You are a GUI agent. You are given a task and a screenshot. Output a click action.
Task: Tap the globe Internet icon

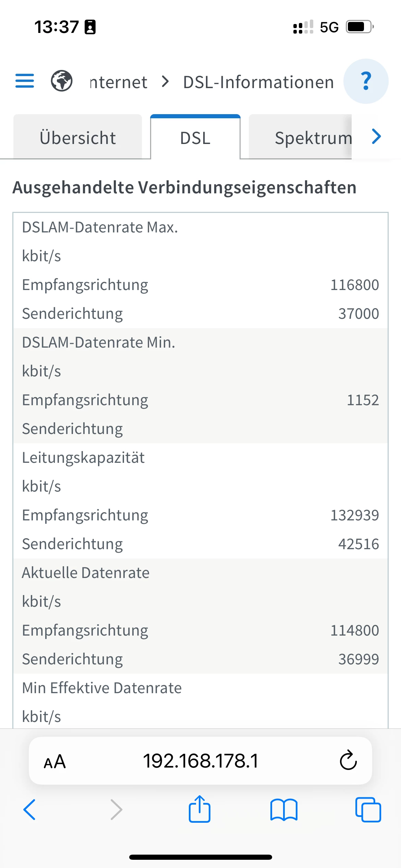point(62,81)
